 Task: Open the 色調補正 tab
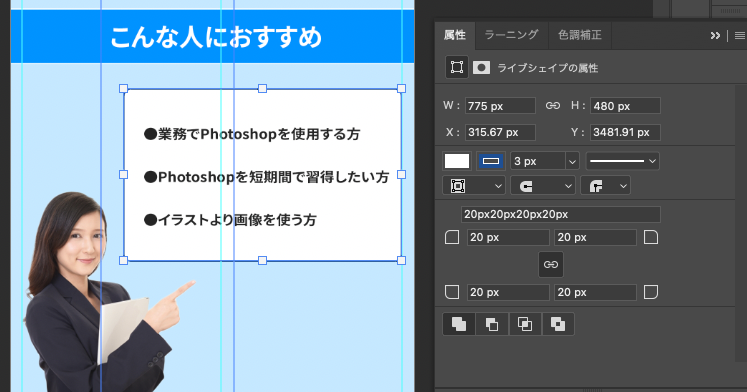point(580,35)
